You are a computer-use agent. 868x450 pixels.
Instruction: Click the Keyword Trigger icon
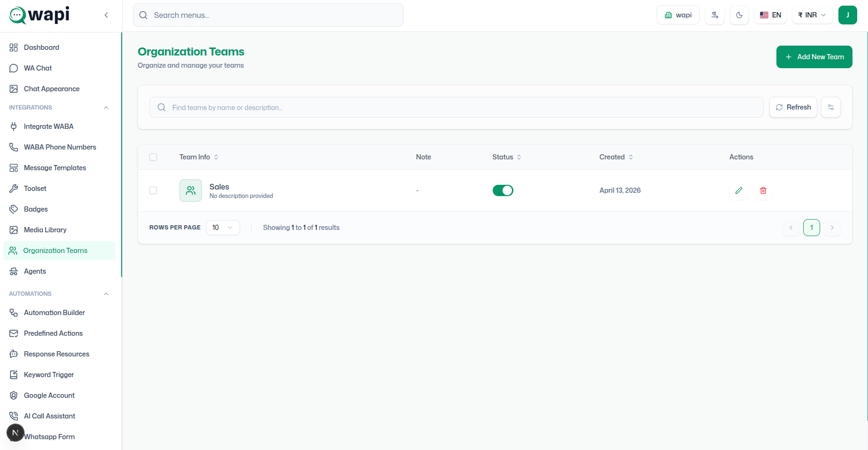coord(14,375)
